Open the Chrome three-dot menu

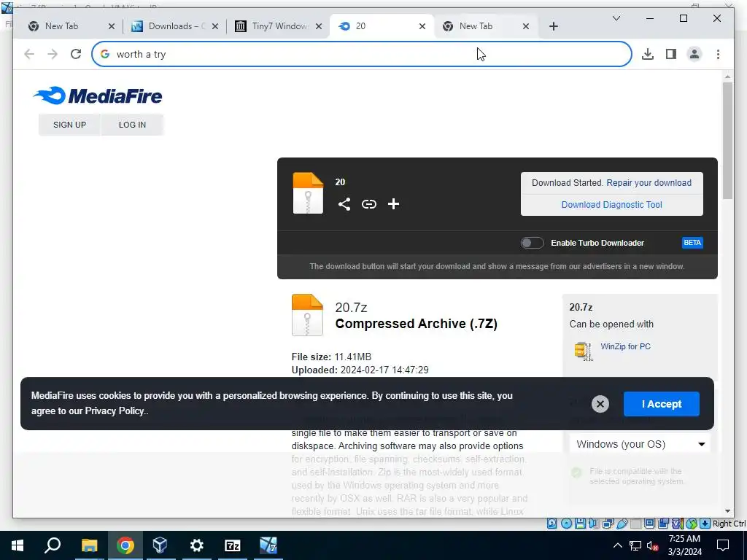pyautogui.click(x=718, y=54)
